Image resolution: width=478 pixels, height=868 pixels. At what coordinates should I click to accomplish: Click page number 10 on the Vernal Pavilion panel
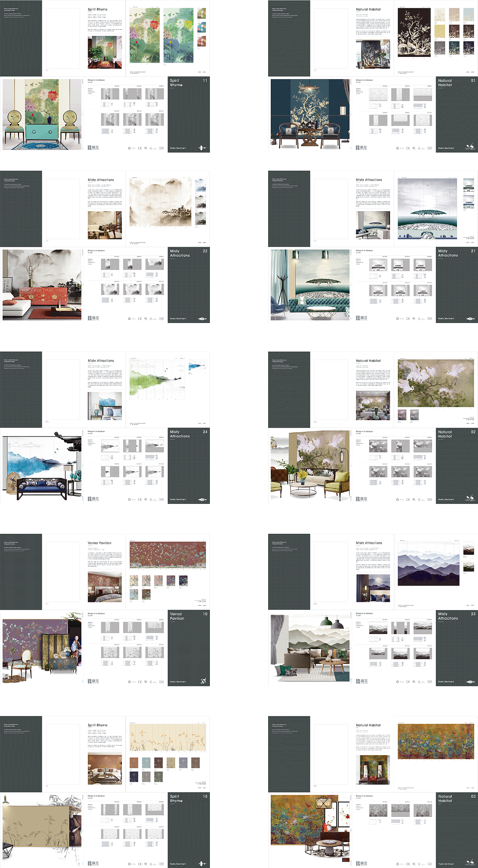pyautogui.click(x=205, y=614)
